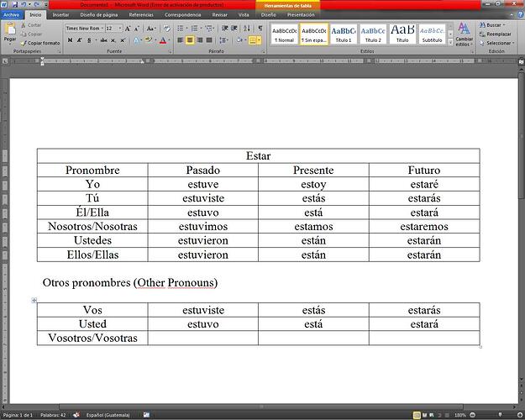This screenshot has height=420, width=525.
Task: Align text left
Action: click(x=180, y=40)
